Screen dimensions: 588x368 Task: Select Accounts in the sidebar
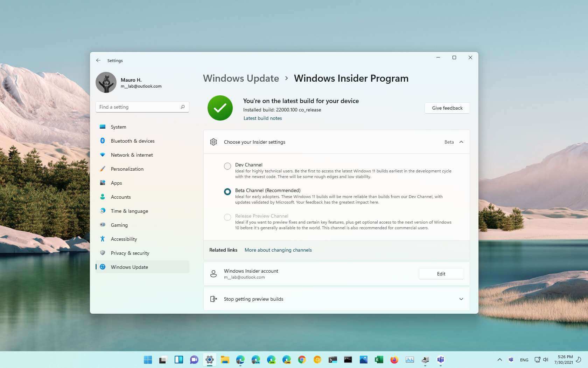pyautogui.click(x=120, y=197)
